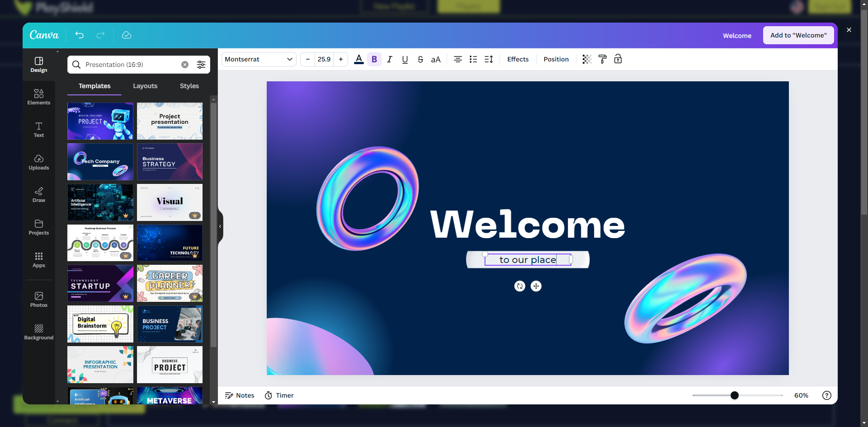868x427 pixels.
Task: Click the Add to "Welcome" button
Action: 798,35
